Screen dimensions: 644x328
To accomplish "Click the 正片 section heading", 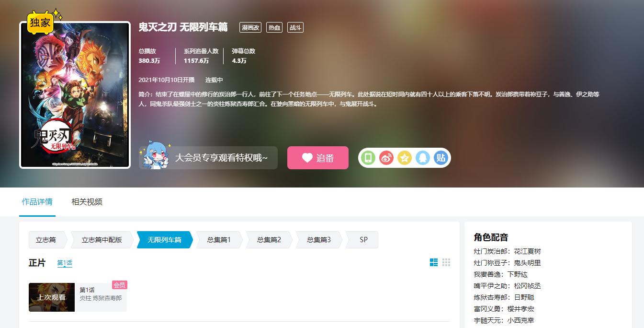I will coord(37,263).
